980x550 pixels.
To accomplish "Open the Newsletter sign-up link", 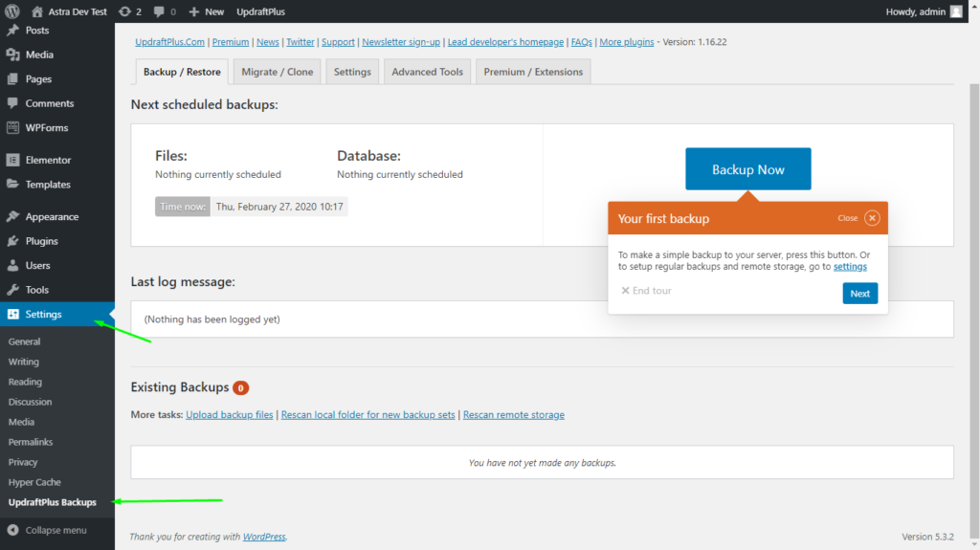I will (x=401, y=42).
